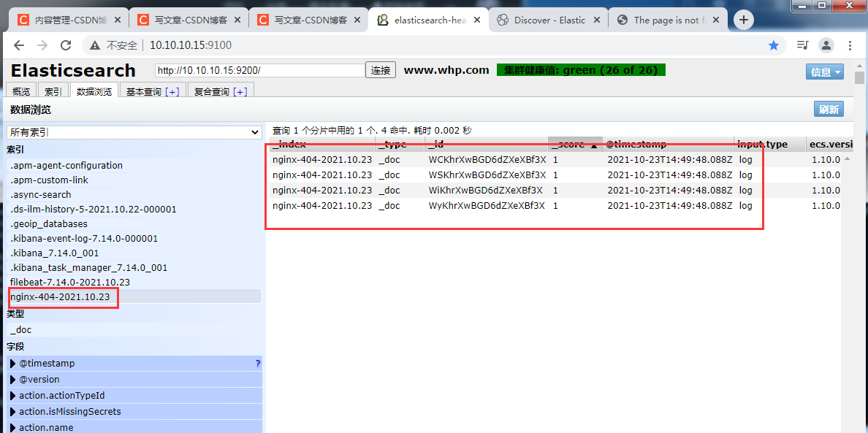The image size is (868, 433).
Task: Open the 所有索引 index selector dropdown
Action: click(x=134, y=133)
